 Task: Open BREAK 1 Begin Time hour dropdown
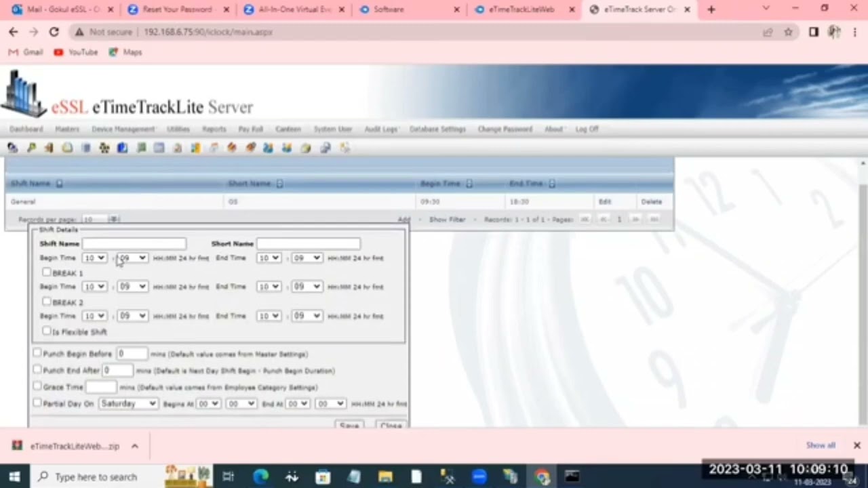[x=94, y=287]
